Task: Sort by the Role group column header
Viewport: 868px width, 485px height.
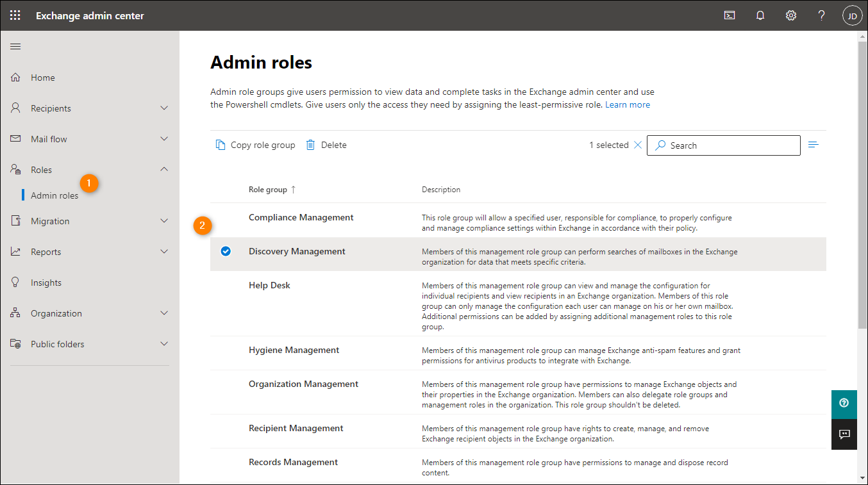Action: [272, 190]
